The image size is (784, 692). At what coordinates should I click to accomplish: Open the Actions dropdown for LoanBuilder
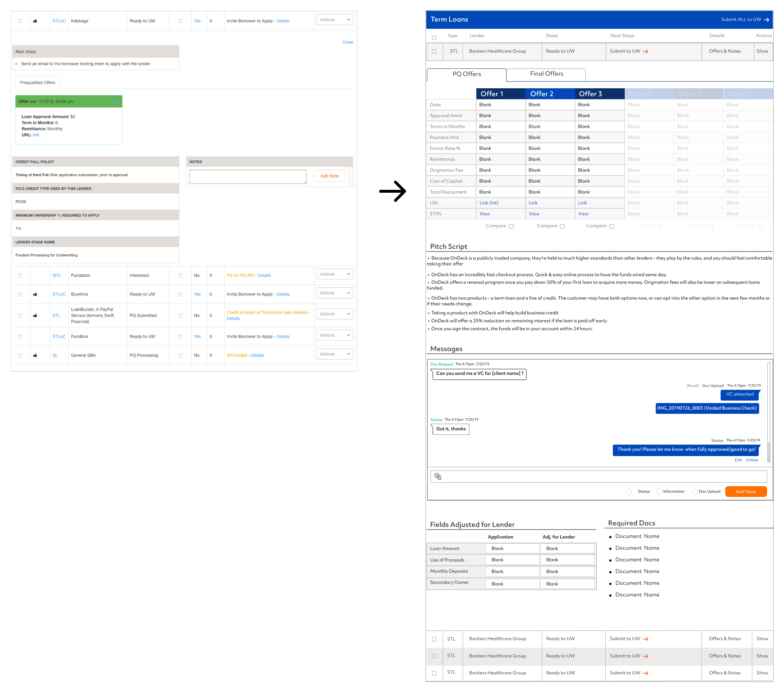[x=334, y=314]
